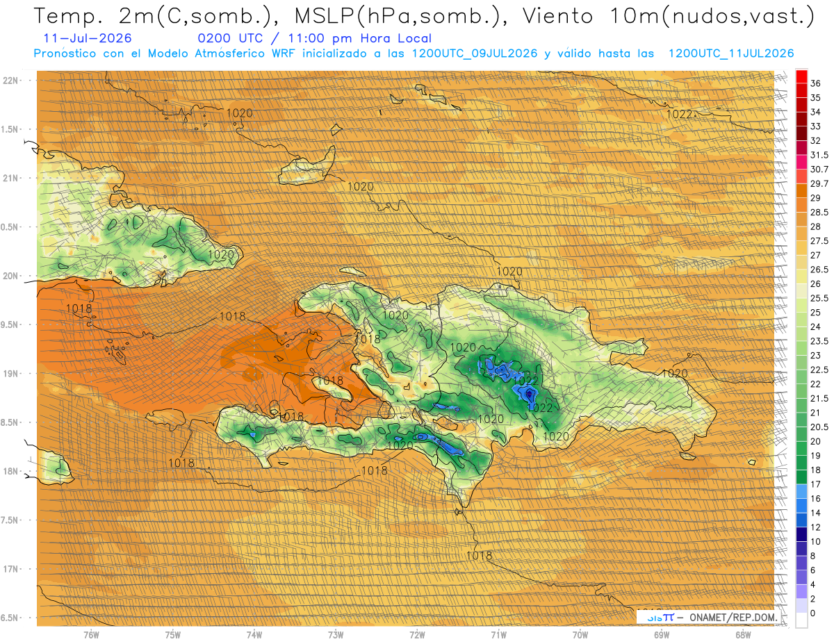Image resolution: width=834 pixels, height=644 pixels.
Task: Click the '76W' longitude axis label
Action: click(91, 636)
